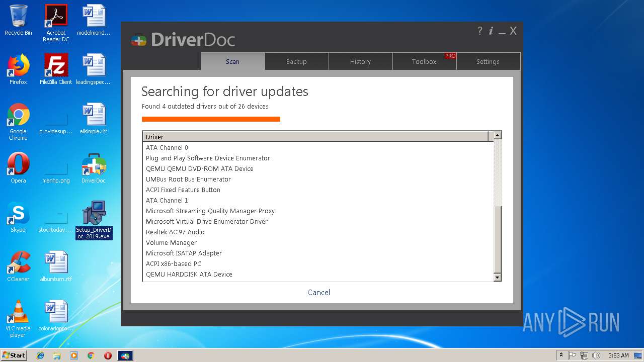The image size is (644, 362).
Task: Open leadingspec Word document icon
Action: click(94, 69)
